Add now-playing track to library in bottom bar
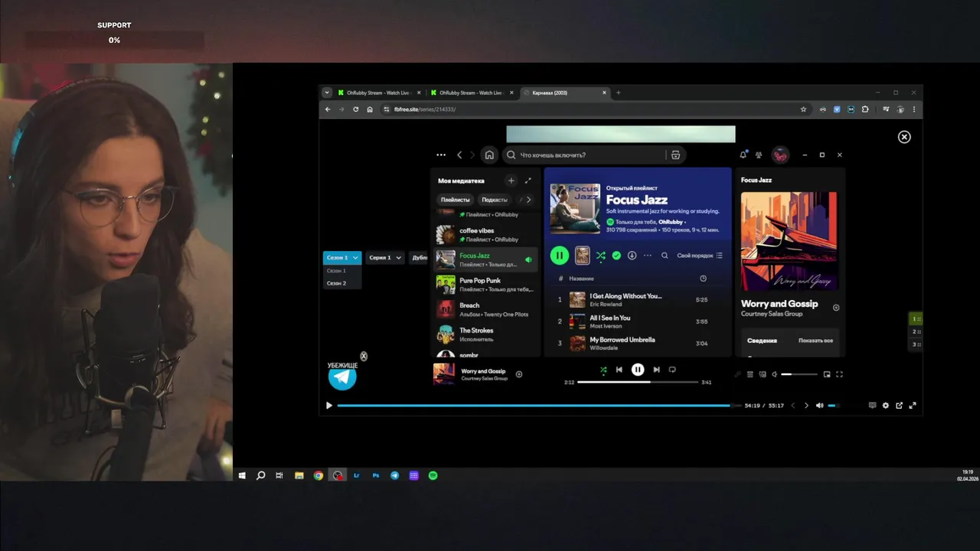The height and width of the screenshot is (551, 980). pyautogui.click(x=519, y=374)
